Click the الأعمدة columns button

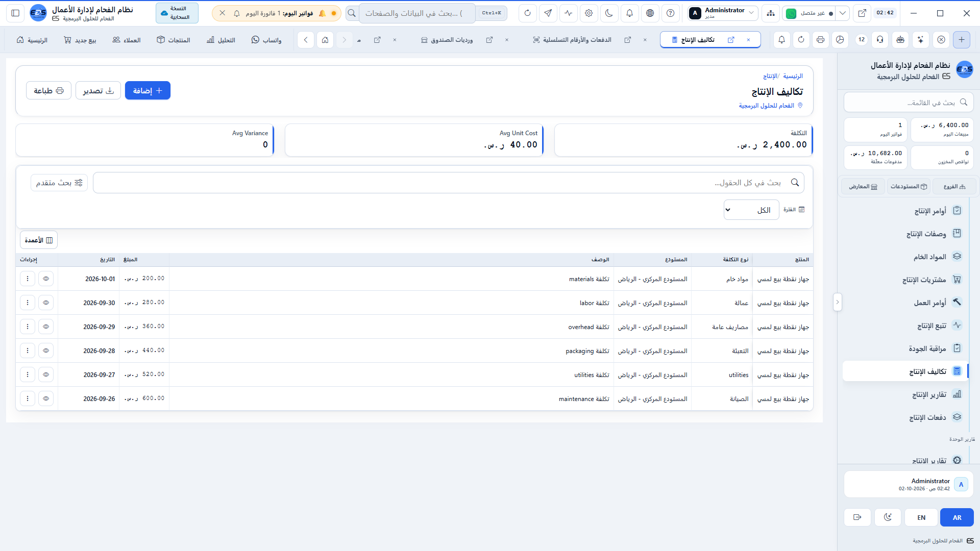coord(39,240)
